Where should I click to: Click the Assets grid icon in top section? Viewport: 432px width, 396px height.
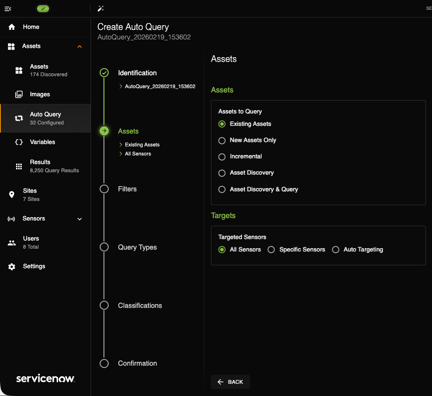(x=11, y=46)
